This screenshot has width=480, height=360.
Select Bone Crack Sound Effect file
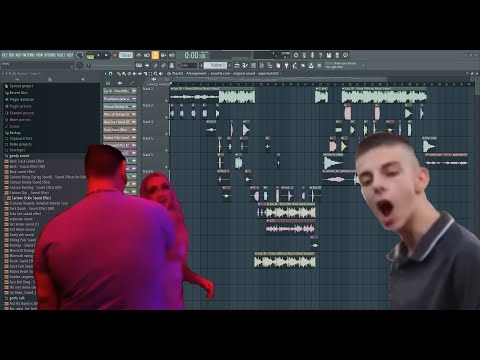24,161
